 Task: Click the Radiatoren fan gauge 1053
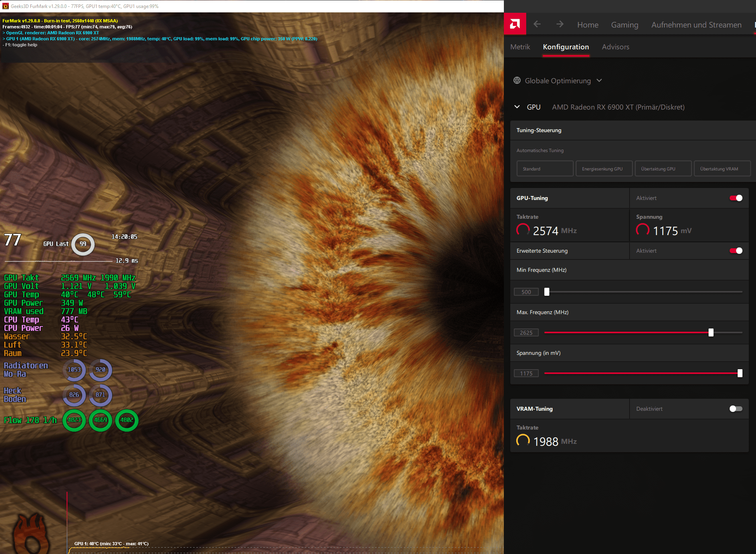(74, 370)
